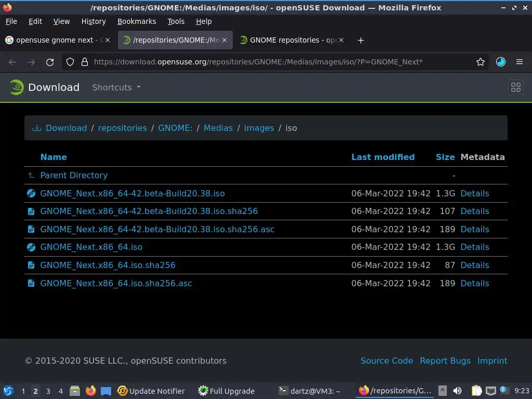Open the images breadcrumb link
This screenshot has height=399, width=532.
tap(259, 128)
